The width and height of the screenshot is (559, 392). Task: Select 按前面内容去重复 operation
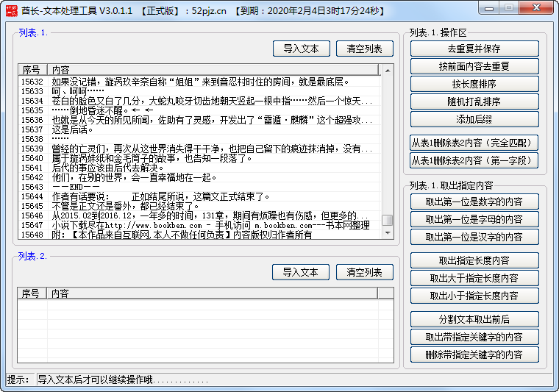pyautogui.click(x=474, y=66)
